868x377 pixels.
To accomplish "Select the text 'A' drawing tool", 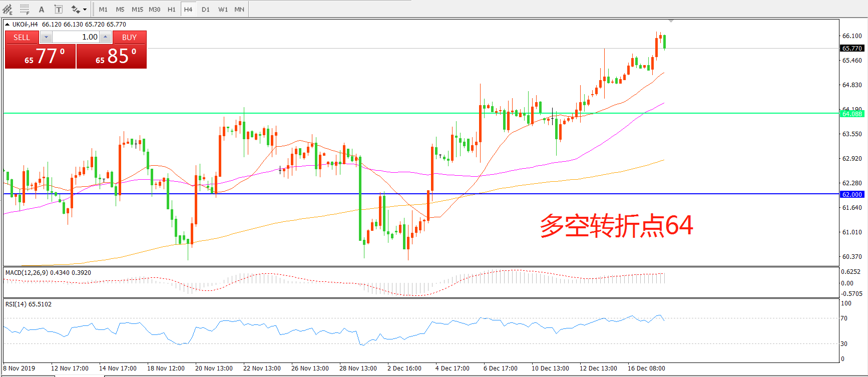I will (42, 9).
